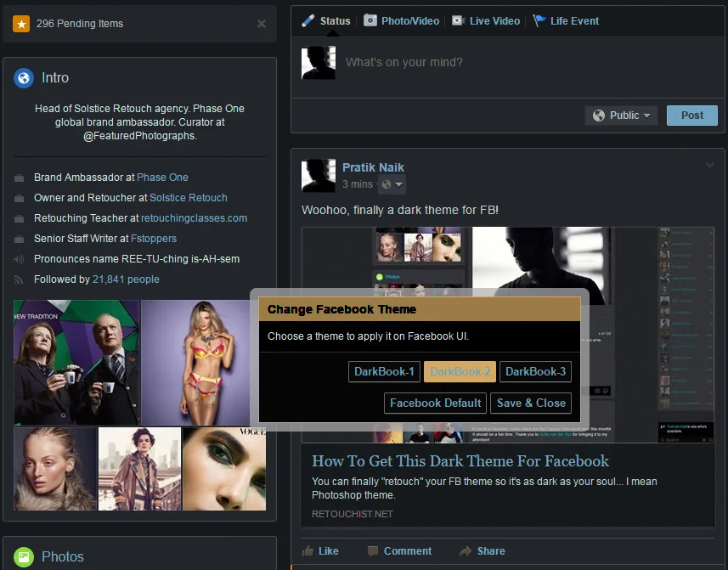Click the pencil Status icon

pyautogui.click(x=308, y=21)
